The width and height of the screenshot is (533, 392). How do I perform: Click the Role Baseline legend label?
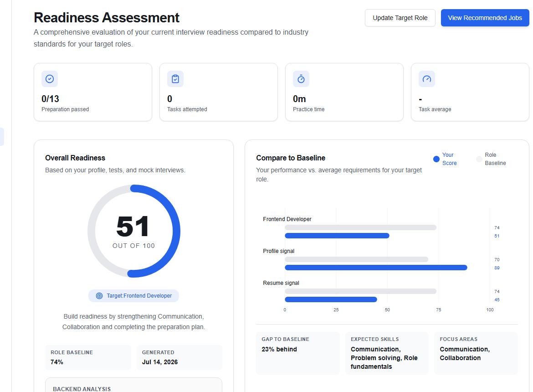point(495,159)
